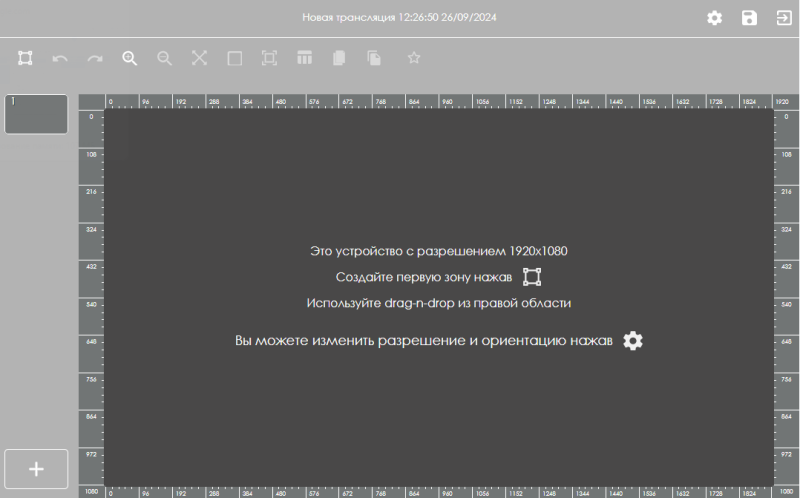Click the redo arrow icon
Viewport: 800px width, 498px height.
95,59
